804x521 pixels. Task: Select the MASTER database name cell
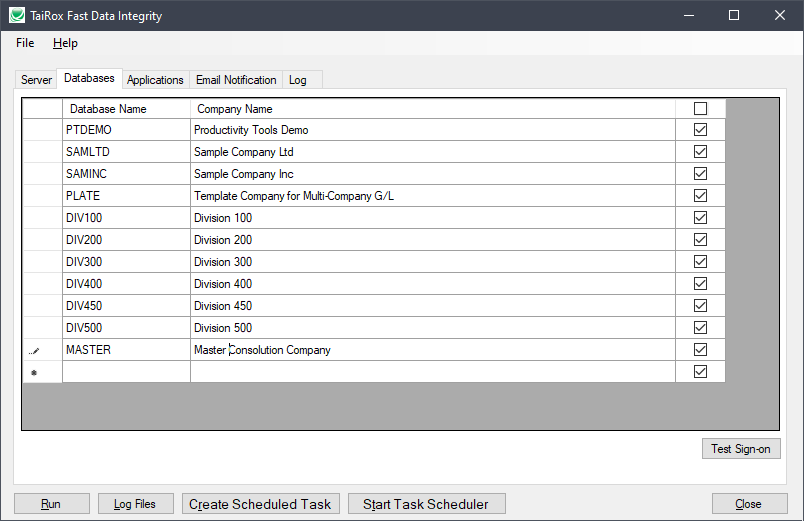click(x=126, y=350)
